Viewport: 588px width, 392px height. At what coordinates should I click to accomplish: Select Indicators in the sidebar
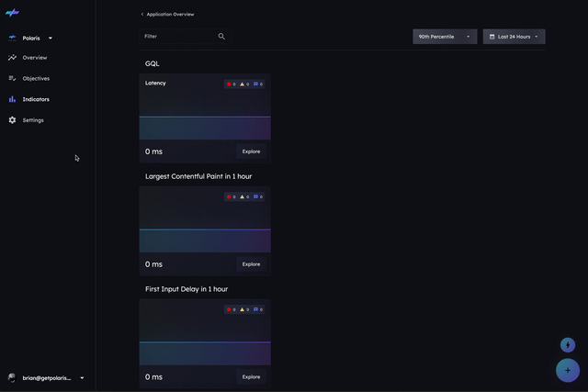pos(36,99)
